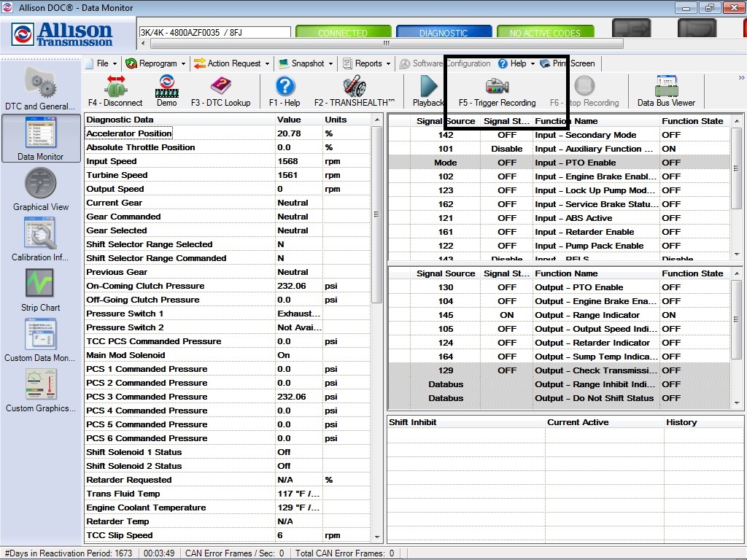Expand the Reports dropdown arrow
Screen dimensions: 747x560
(387, 63)
